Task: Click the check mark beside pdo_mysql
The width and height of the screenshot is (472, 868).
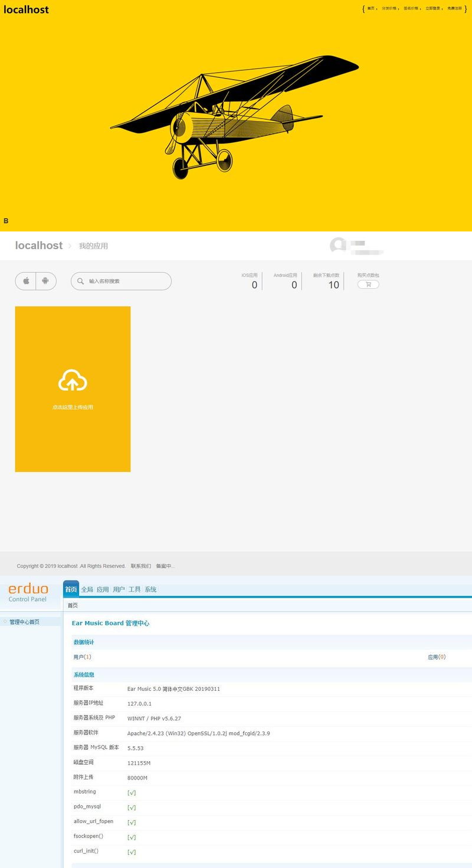Action: [x=132, y=807]
